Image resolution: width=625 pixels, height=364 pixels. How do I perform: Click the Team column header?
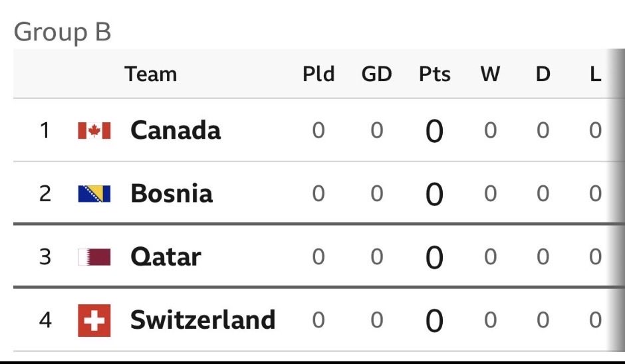coord(151,74)
